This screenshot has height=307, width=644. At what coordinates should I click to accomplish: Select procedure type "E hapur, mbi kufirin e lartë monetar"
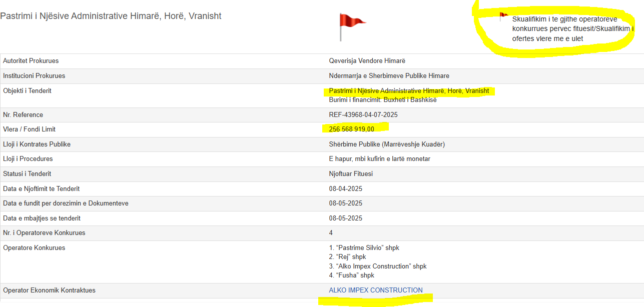tap(379, 158)
